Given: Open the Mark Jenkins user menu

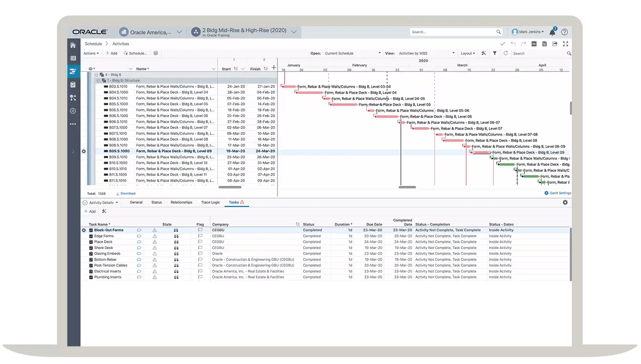Looking at the screenshot, I should 527,32.
